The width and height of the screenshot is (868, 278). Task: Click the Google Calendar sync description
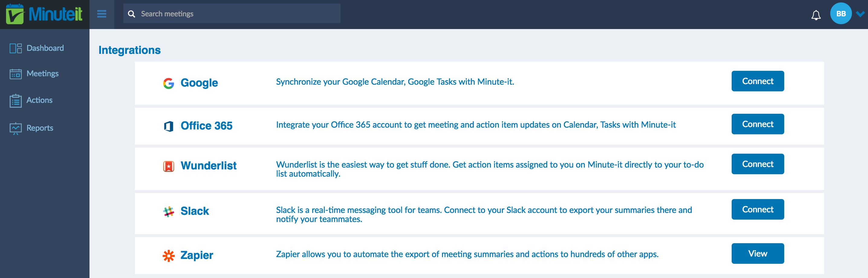pos(395,82)
